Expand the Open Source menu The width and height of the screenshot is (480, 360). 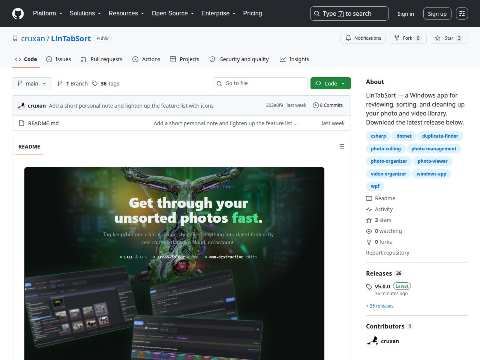pyautogui.click(x=172, y=13)
